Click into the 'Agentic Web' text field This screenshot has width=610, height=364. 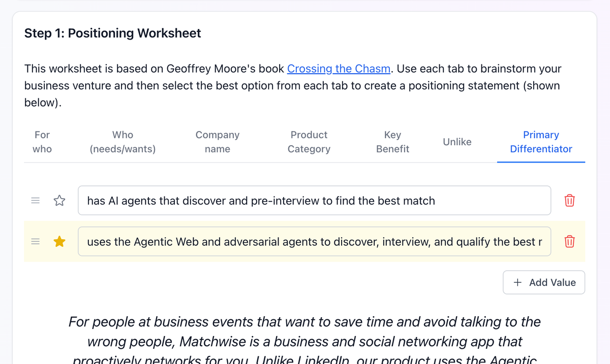[x=314, y=241]
